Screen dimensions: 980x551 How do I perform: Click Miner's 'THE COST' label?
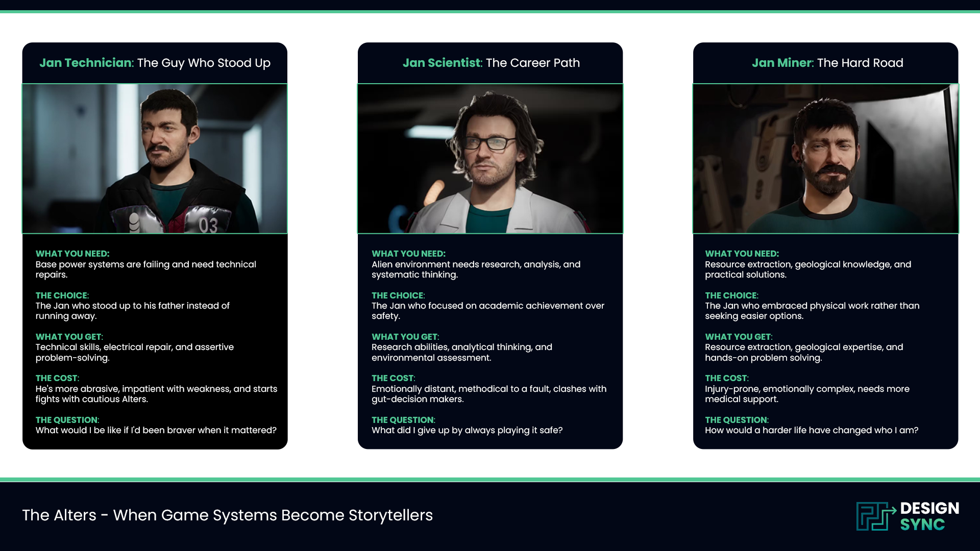726,378
